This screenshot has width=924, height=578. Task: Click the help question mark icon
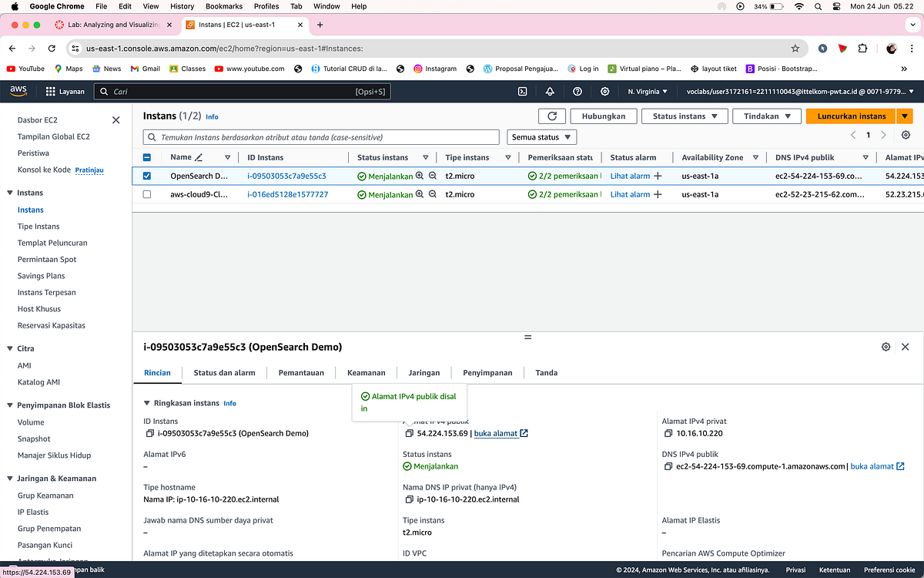pos(577,90)
